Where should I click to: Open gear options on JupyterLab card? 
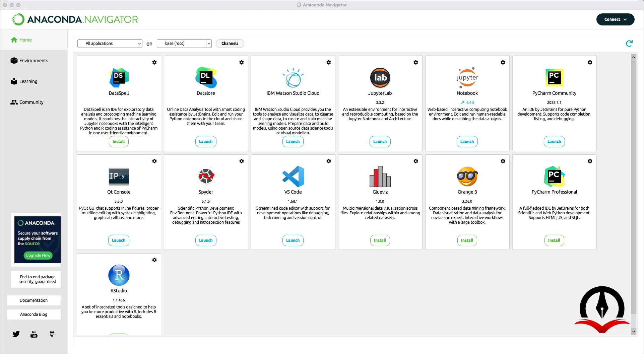[x=416, y=62]
